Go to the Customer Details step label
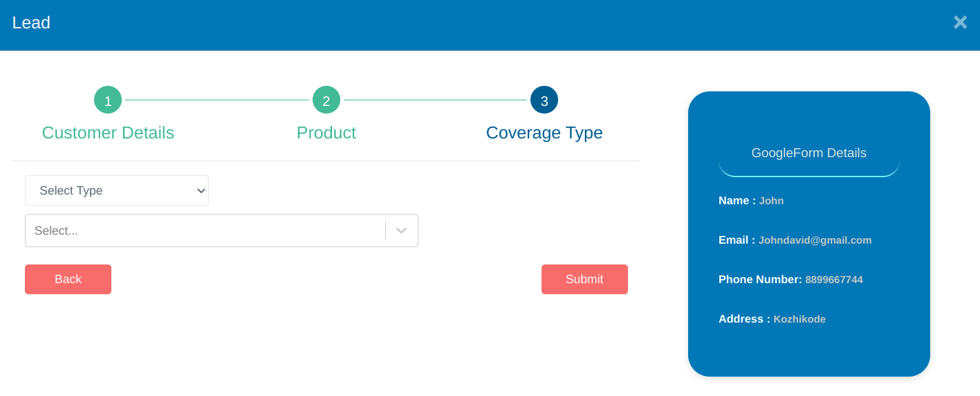Image resolution: width=980 pixels, height=396 pixels. click(108, 133)
